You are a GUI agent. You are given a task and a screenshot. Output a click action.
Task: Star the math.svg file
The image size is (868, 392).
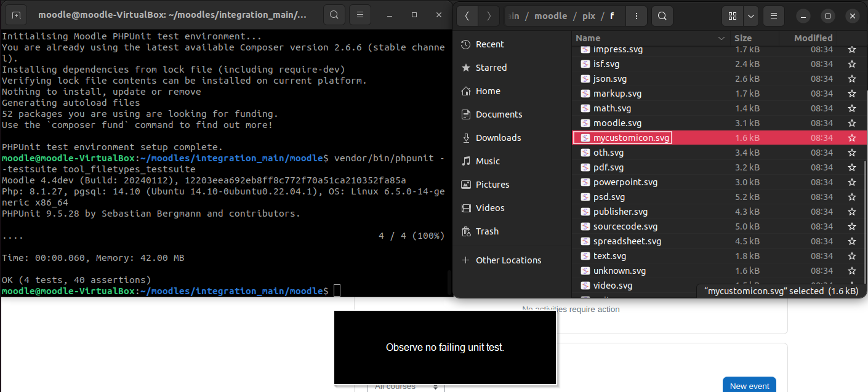(852, 108)
